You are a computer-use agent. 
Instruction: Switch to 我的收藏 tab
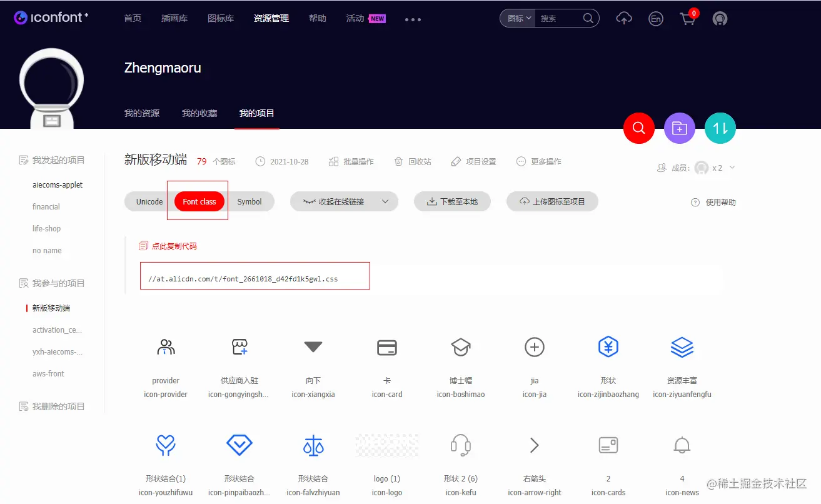199,113
